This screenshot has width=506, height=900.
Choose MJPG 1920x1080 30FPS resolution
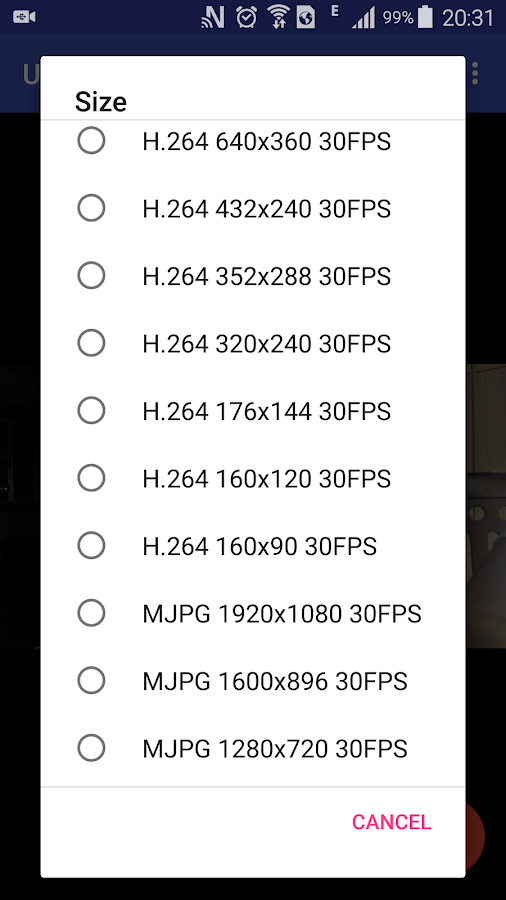click(x=252, y=613)
